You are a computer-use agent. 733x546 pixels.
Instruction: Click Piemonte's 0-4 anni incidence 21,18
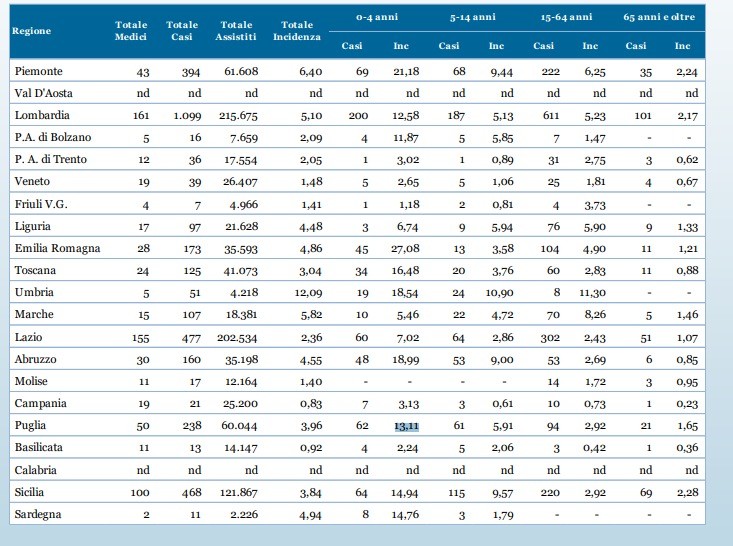(x=406, y=72)
